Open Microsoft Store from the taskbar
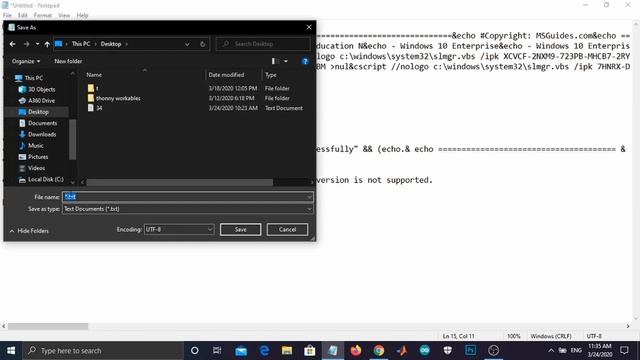640x360 pixels. coord(310,351)
